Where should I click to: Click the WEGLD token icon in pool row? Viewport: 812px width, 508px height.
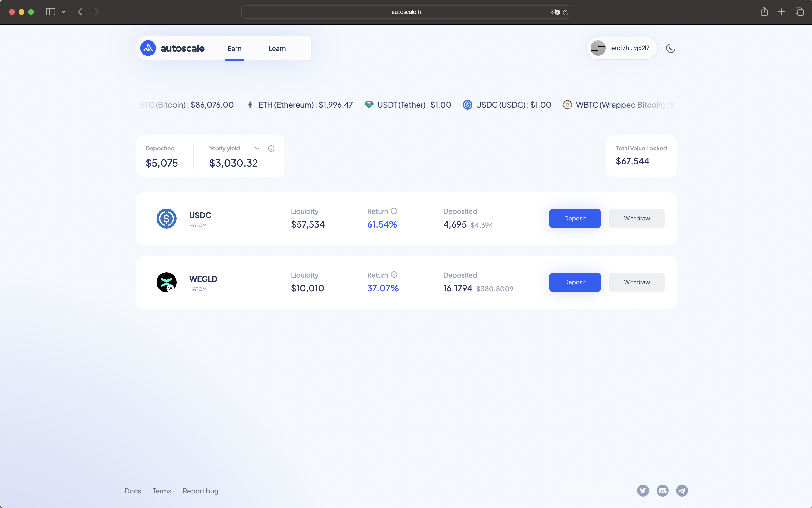[x=167, y=282]
